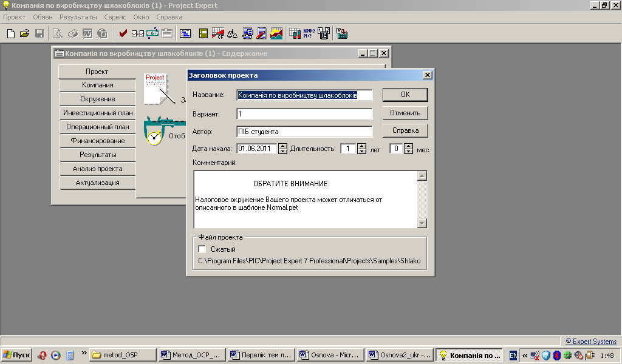Switch to the Результаты tab in Содержание
The image size is (622, 364).
98,155
